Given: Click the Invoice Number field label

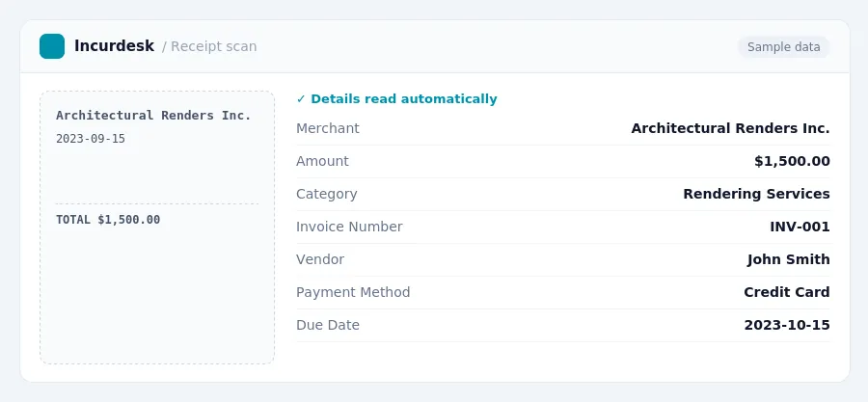Looking at the screenshot, I should (x=349, y=227).
